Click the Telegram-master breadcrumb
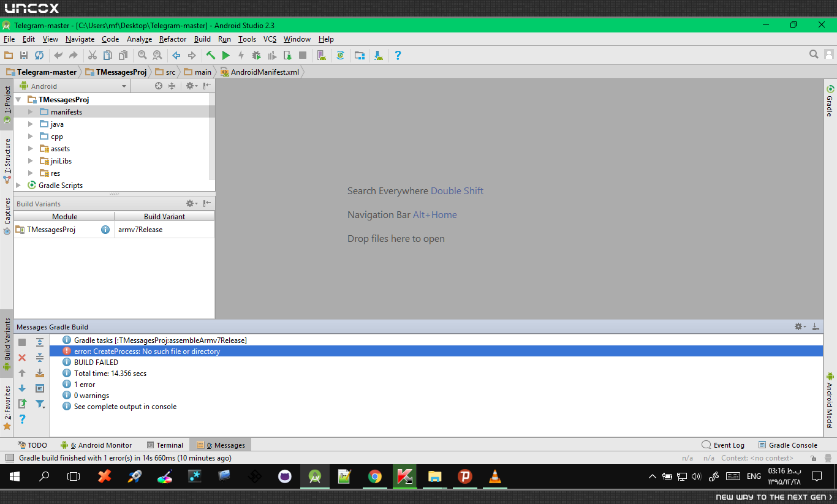The image size is (837, 504). tap(41, 72)
